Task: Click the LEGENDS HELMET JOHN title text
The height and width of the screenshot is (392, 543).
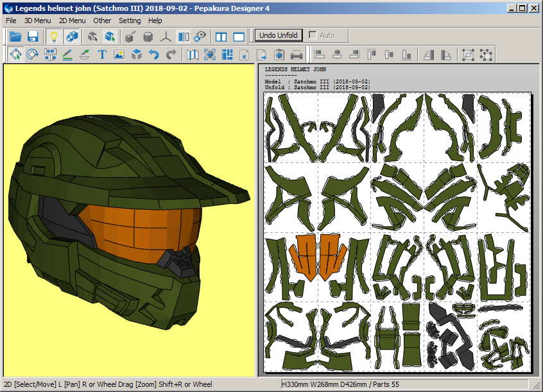Action: [295, 69]
